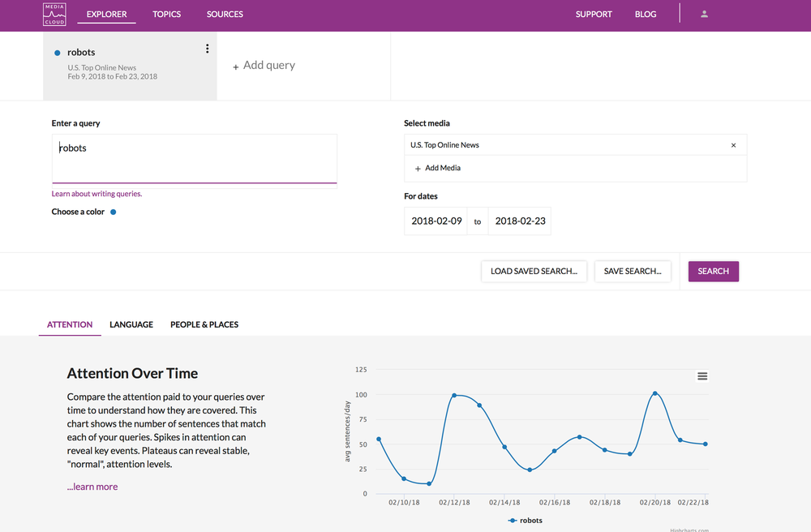Follow the Learn about writing queries link
This screenshot has width=811, height=532.
tap(97, 194)
